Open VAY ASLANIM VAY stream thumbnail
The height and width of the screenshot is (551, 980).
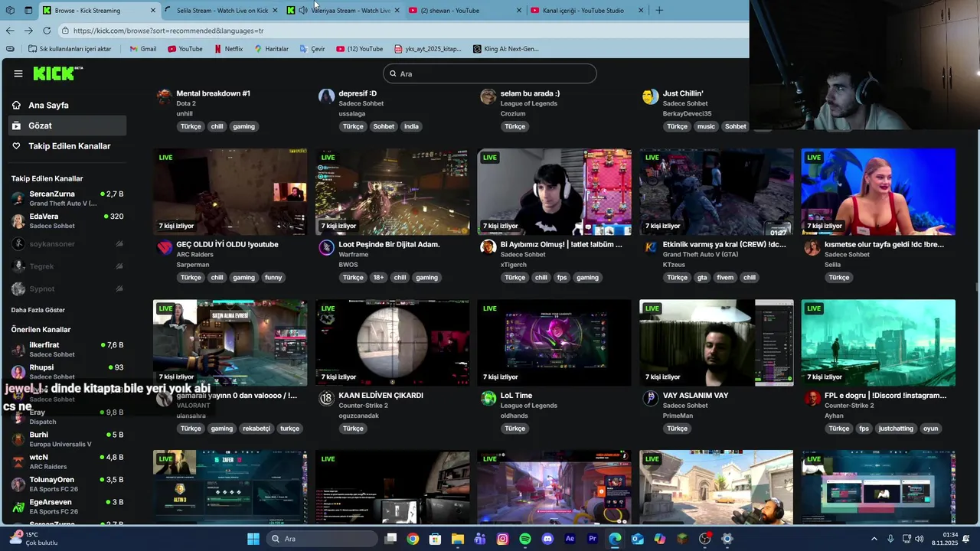(x=716, y=342)
